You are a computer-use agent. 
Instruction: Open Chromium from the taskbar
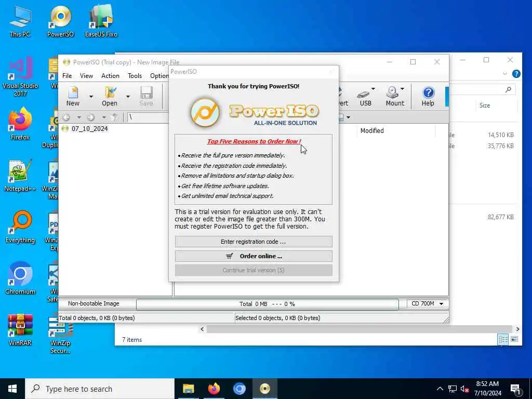(x=239, y=389)
